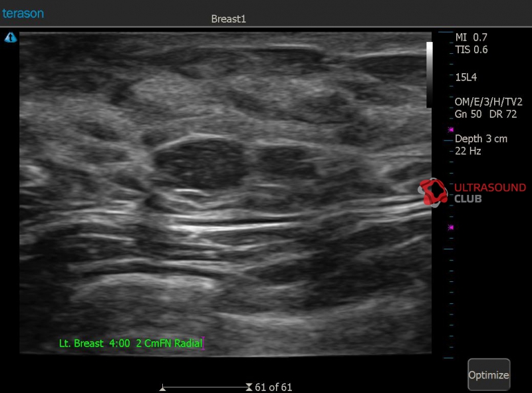Click the terason logo
The width and height of the screenshot is (532, 393).
pyautogui.click(x=23, y=13)
